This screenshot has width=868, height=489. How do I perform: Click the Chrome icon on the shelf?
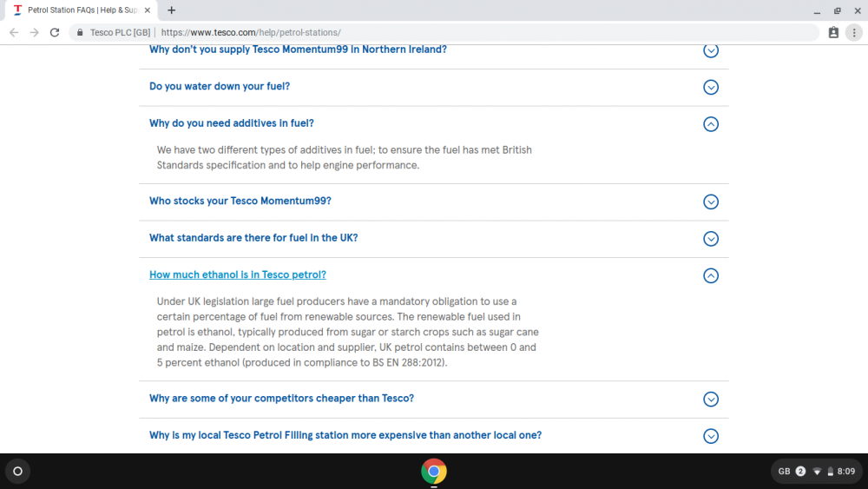pos(434,472)
